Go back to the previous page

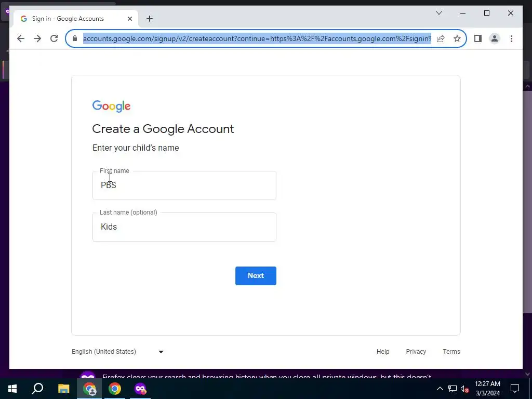(x=21, y=38)
